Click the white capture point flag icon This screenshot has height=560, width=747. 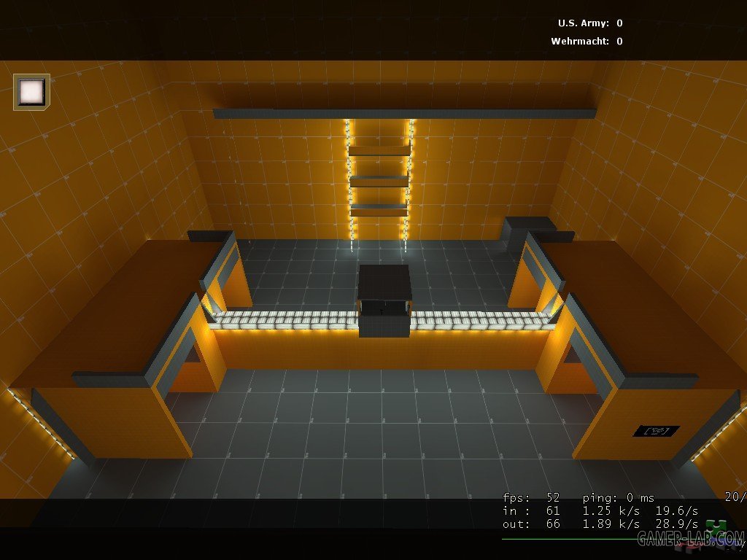pyautogui.click(x=31, y=92)
